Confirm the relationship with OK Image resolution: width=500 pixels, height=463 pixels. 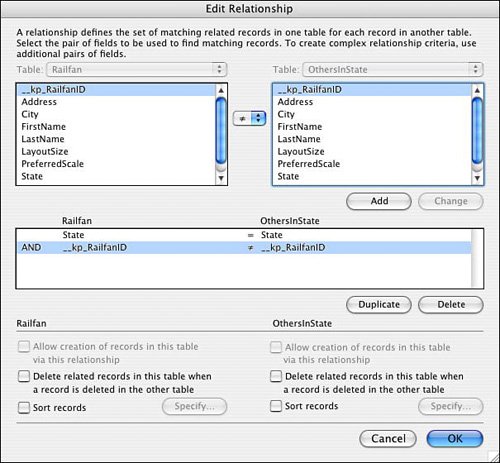(455, 438)
